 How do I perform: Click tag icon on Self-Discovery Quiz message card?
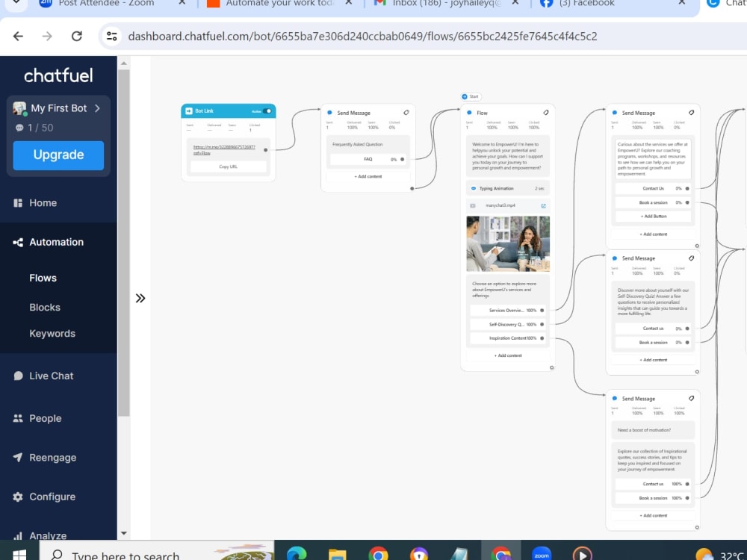click(x=691, y=258)
